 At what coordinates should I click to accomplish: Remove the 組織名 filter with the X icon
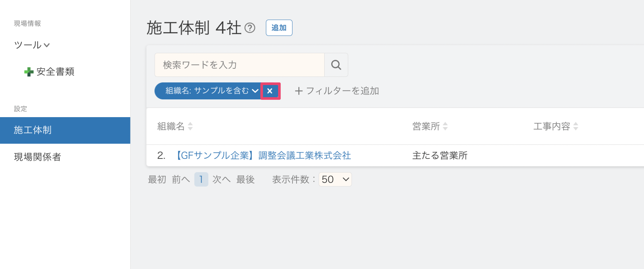coord(270,91)
